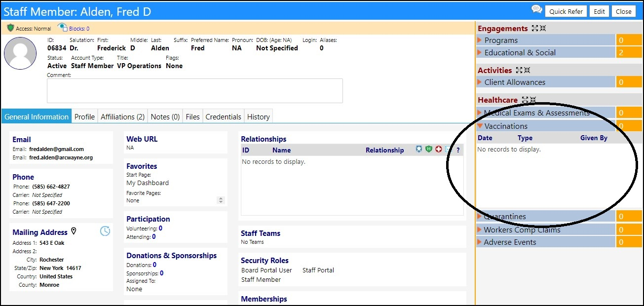The height and width of the screenshot is (306, 644).
Task: Click email fredalden@gmail.com
Action: click(x=56, y=149)
